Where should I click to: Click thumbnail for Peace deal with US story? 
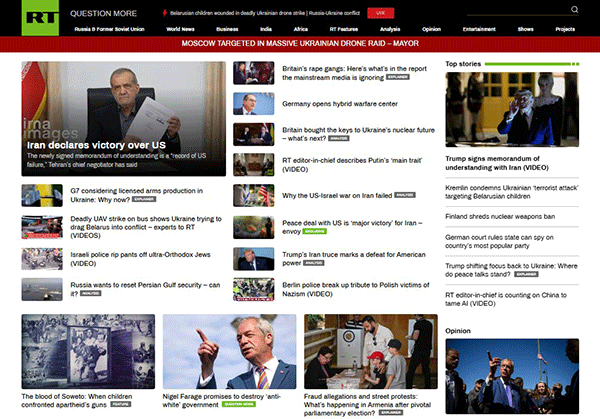pyautogui.click(x=254, y=227)
